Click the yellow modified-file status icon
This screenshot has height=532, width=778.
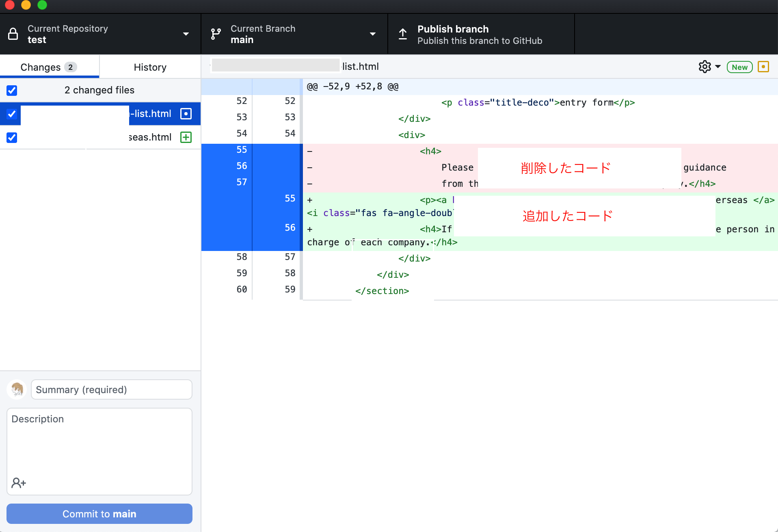[186, 114]
